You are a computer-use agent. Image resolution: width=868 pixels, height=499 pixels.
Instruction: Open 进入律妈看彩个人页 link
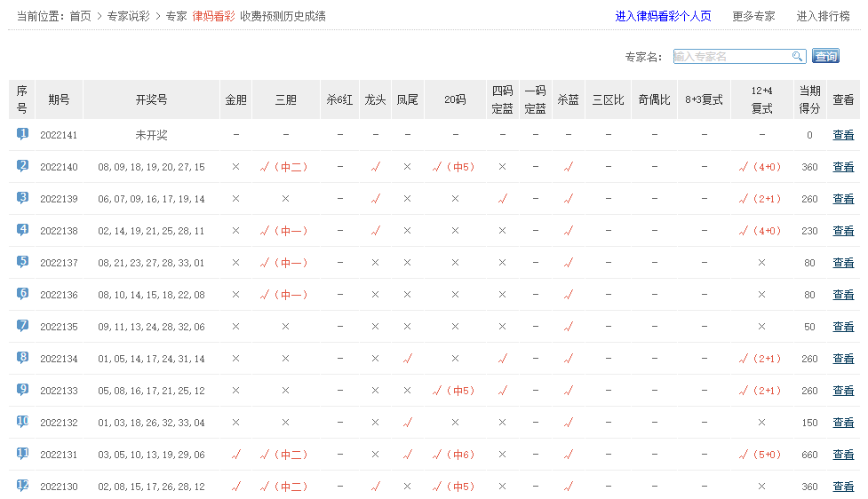[x=663, y=16]
